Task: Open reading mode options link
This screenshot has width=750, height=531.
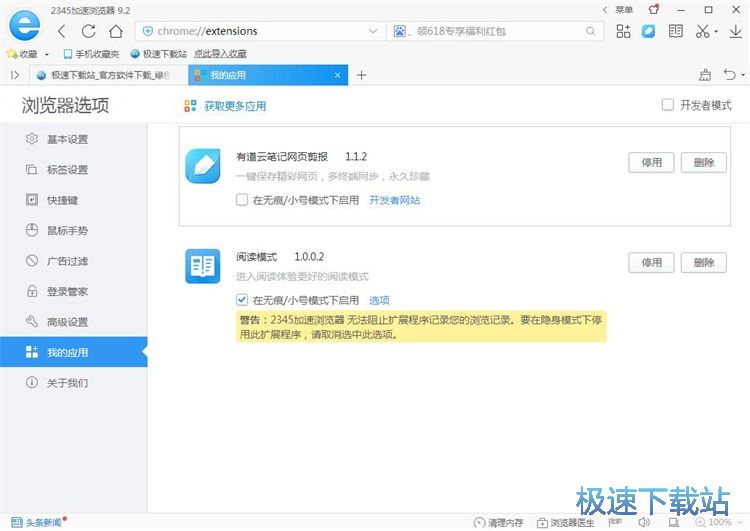Action: (x=379, y=300)
